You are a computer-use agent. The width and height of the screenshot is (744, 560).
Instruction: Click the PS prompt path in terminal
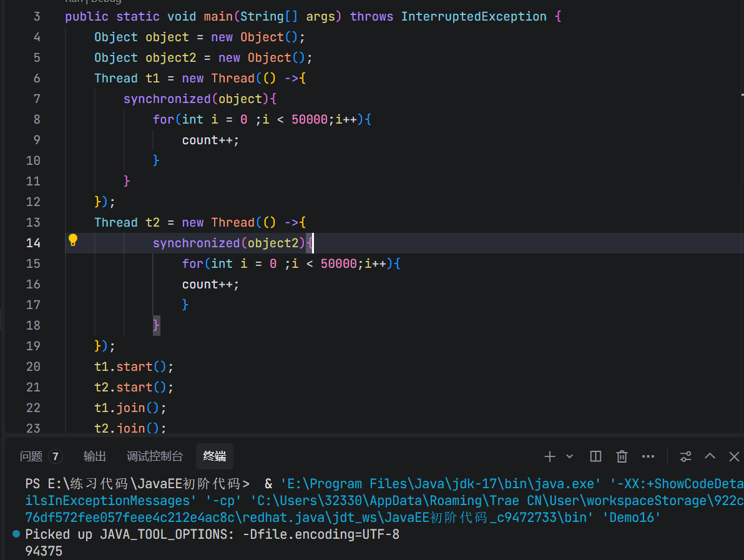coord(137,484)
